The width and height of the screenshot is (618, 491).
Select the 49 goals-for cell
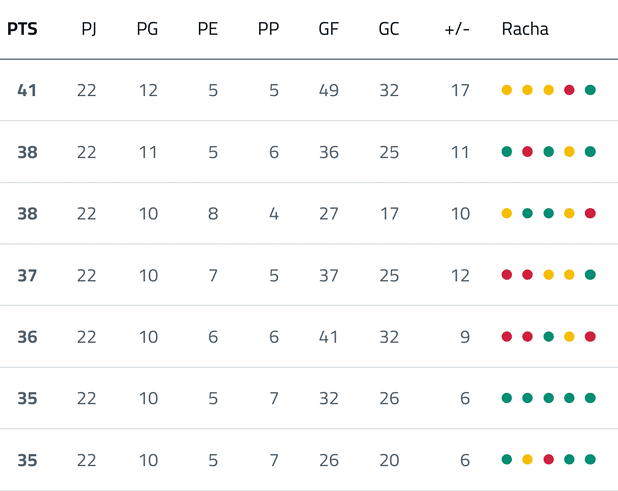[x=328, y=90]
